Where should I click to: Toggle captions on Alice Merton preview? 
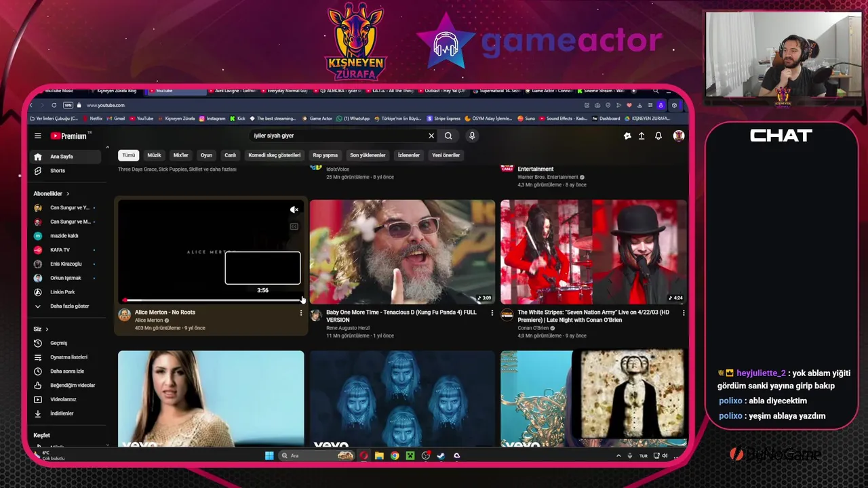(x=294, y=226)
